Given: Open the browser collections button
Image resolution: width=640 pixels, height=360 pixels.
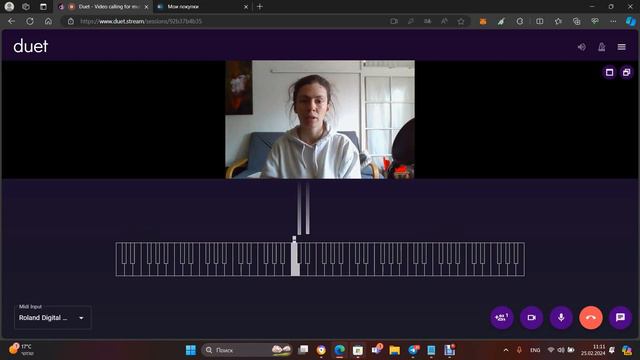Looking at the screenshot, I should pos(576,21).
